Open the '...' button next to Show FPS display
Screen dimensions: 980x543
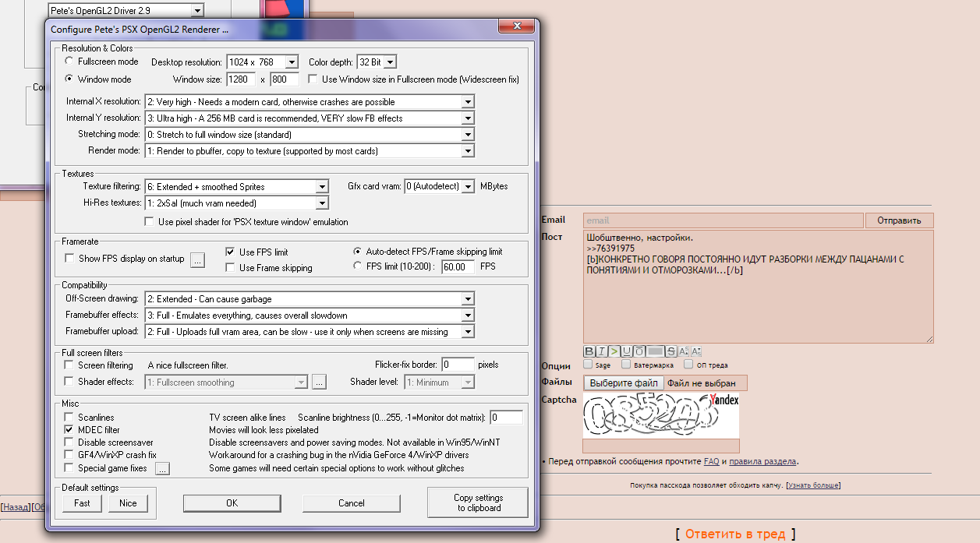[x=197, y=259]
